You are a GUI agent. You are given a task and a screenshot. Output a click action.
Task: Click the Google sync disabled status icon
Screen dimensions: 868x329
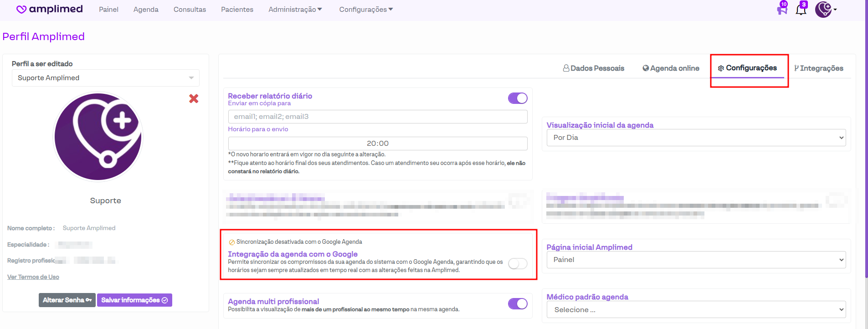[231, 242]
